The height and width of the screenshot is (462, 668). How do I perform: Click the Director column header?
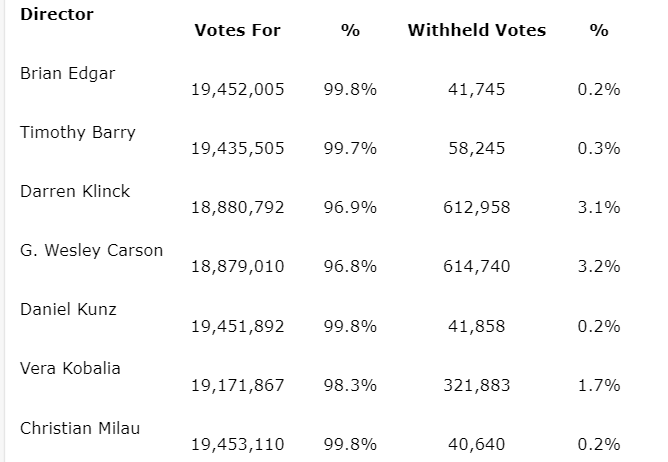(x=57, y=14)
